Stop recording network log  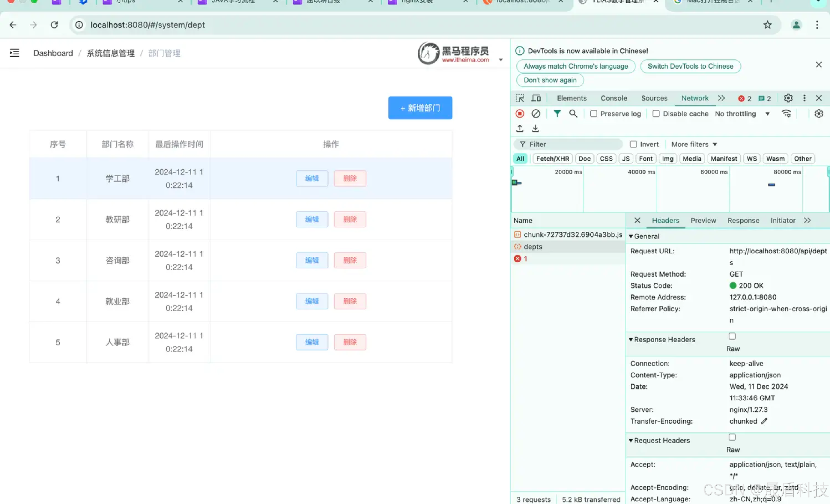[520, 114]
